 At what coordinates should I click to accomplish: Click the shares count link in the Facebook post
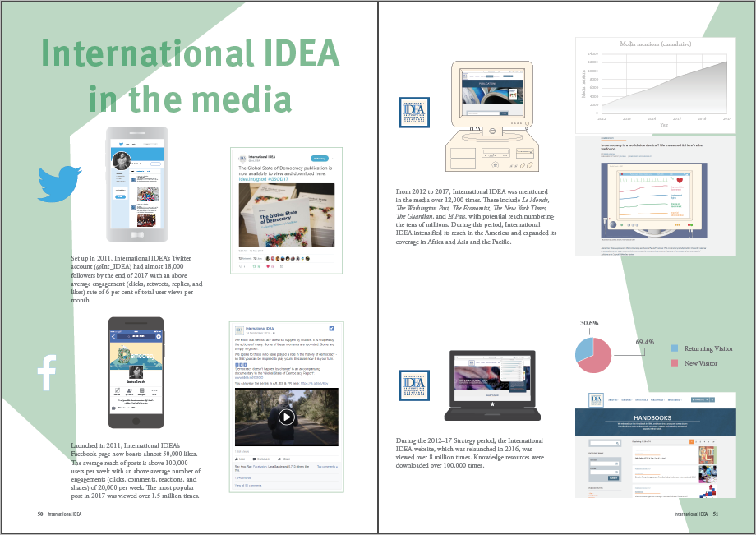[242, 477]
